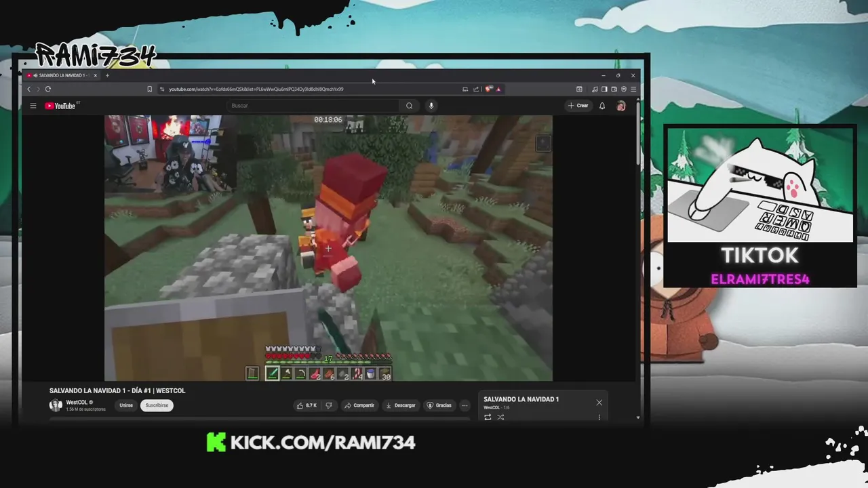This screenshot has height=488, width=868.
Task: Click the video title SALVANDO LA NAVIDAD 1 - DÍA #1
Action: click(x=117, y=390)
